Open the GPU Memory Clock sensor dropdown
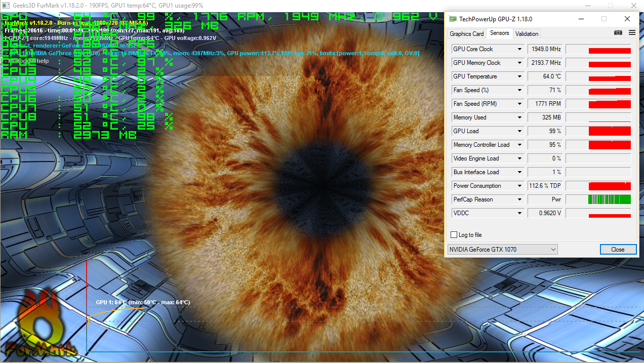Image resolution: width=644 pixels, height=363 pixels. pyautogui.click(x=519, y=63)
